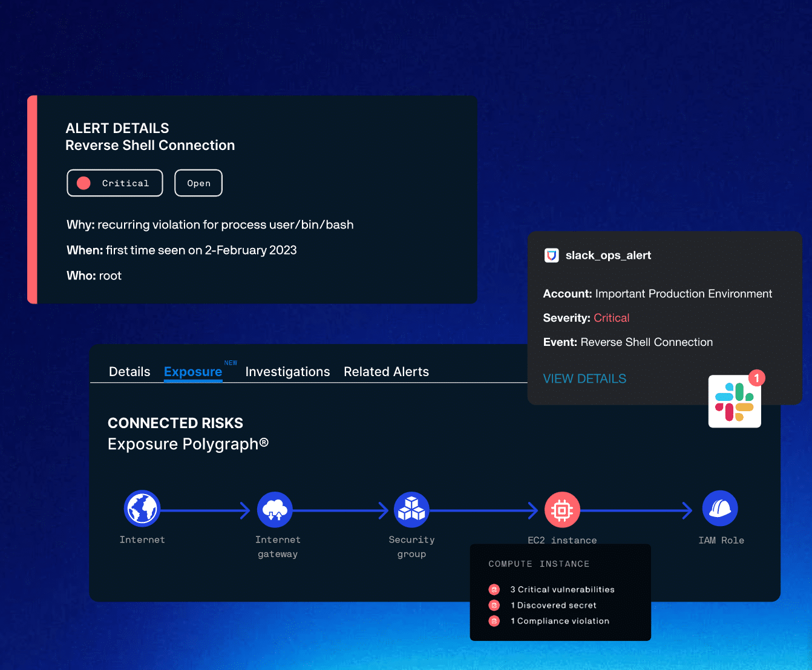Select the EC2 instance chip icon

(562, 509)
